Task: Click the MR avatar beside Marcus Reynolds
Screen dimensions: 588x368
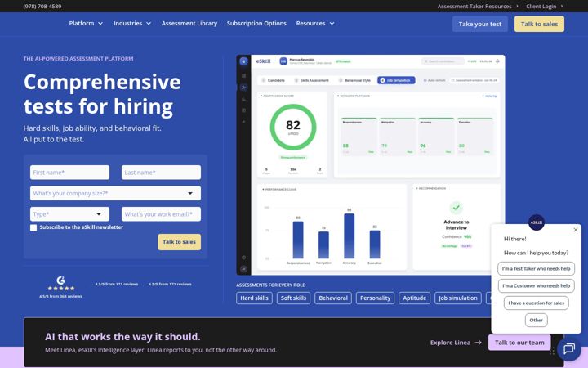Action: pos(283,61)
